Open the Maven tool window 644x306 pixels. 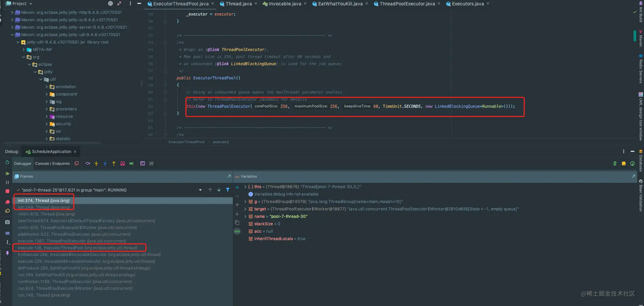[x=641, y=38]
